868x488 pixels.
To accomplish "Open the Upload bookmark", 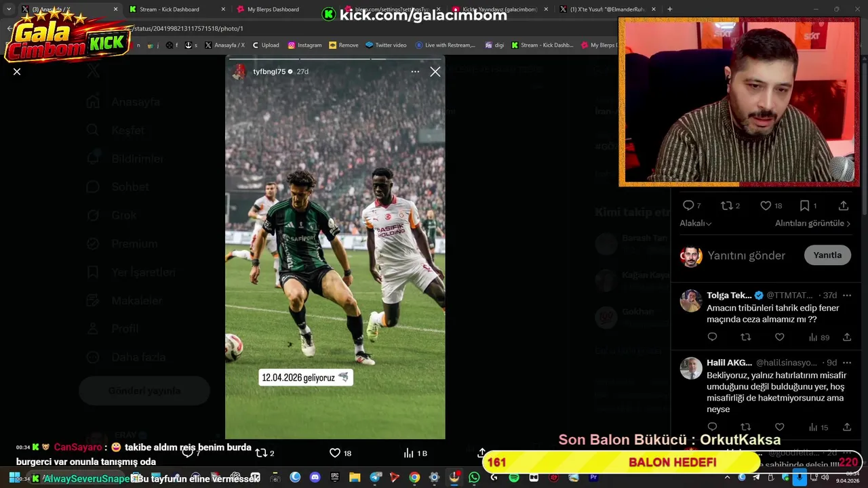I will [266, 45].
